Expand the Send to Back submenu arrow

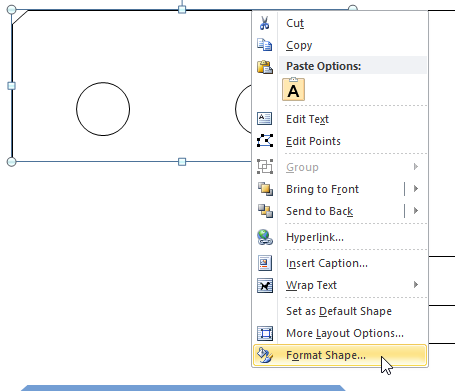pyautogui.click(x=416, y=211)
